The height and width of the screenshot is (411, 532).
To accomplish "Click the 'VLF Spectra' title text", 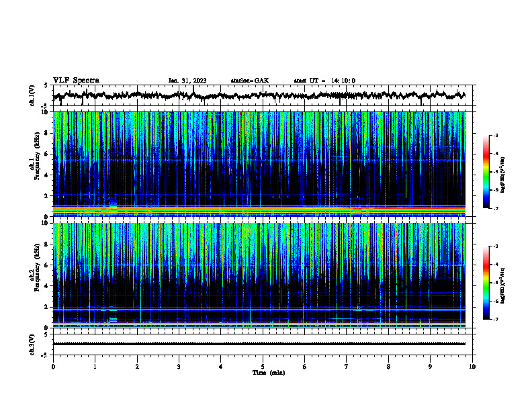I will [76, 81].
